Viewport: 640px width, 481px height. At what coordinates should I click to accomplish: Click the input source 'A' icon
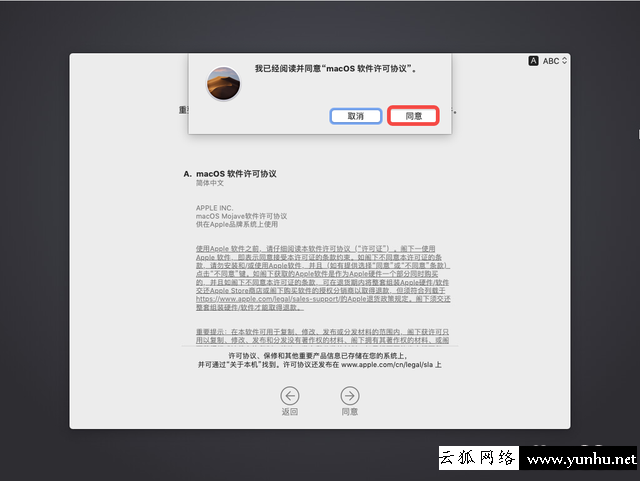tap(533, 61)
